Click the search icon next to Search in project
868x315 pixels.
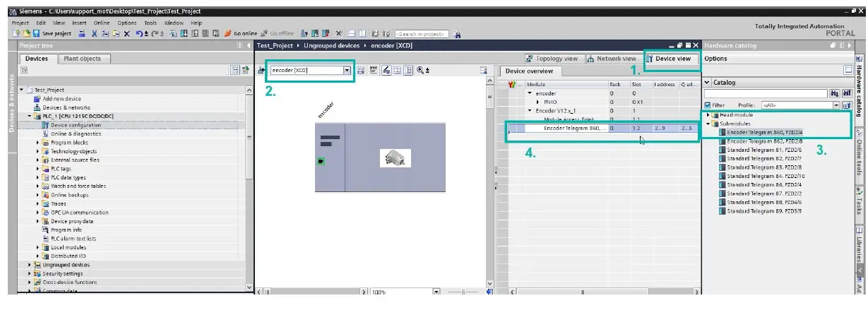point(457,33)
